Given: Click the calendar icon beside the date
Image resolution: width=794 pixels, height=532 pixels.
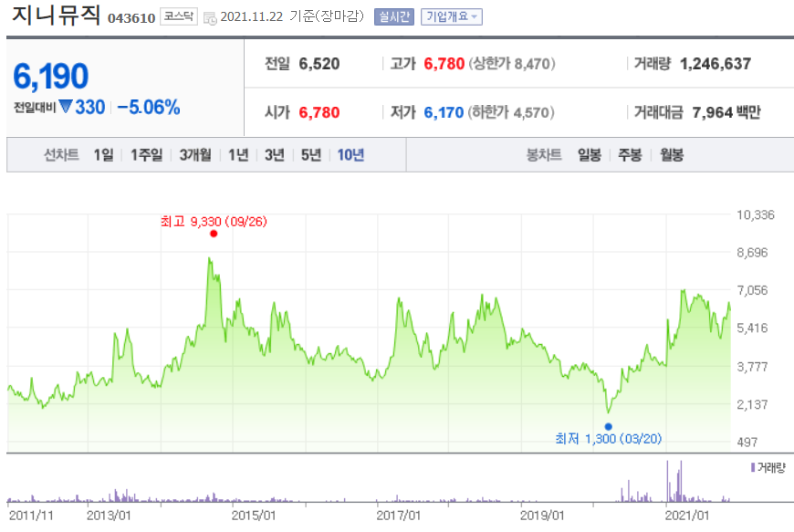Looking at the screenshot, I should point(210,18).
